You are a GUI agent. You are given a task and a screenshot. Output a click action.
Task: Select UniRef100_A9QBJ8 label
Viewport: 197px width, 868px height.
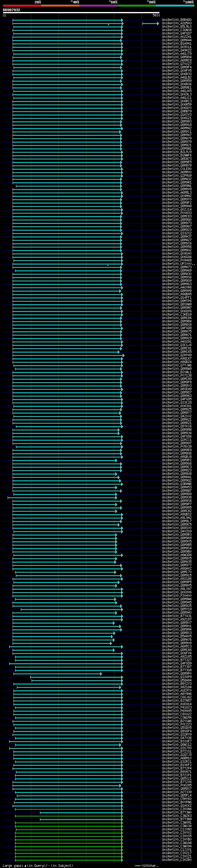pyautogui.click(x=177, y=457)
